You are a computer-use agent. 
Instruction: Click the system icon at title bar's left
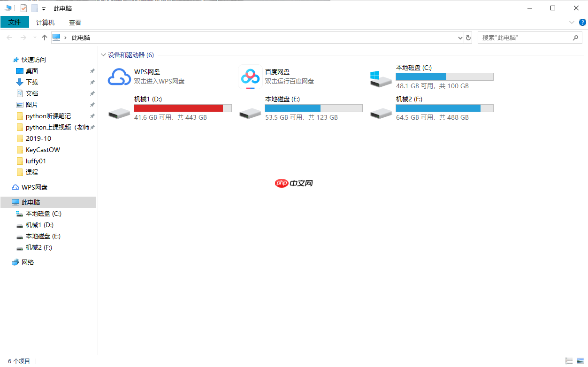(8, 8)
